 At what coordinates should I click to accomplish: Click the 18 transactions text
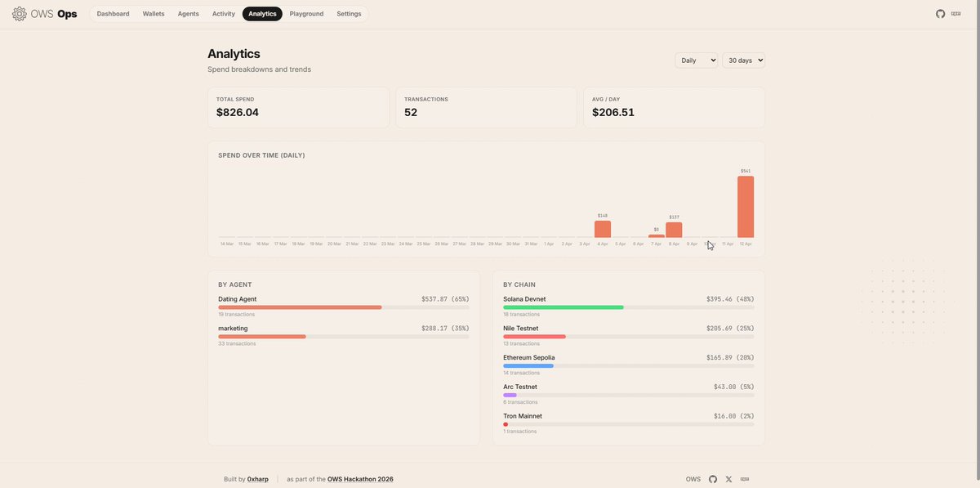pyautogui.click(x=522, y=315)
